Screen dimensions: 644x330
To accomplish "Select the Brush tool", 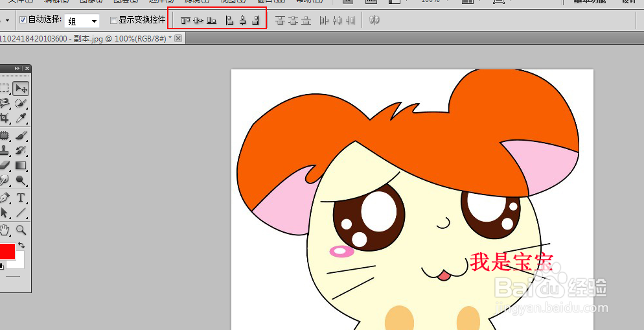I will (x=21, y=136).
